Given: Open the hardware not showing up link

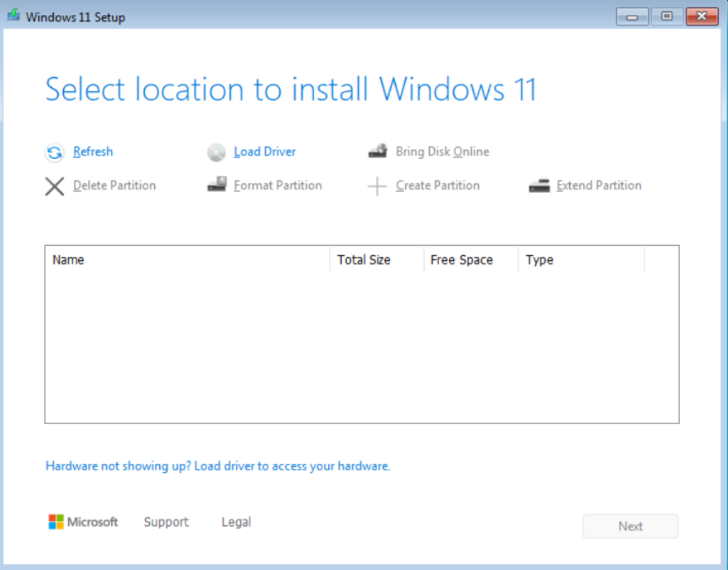Looking at the screenshot, I should (x=218, y=466).
